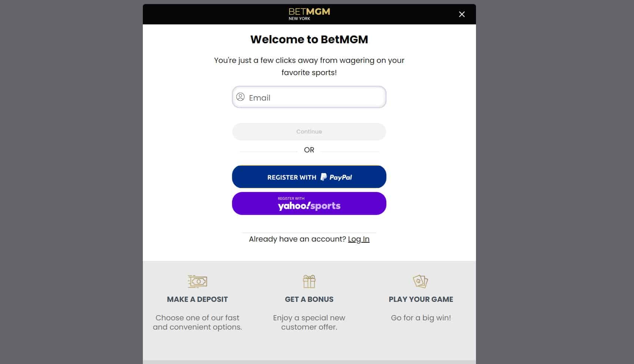This screenshot has width=634, height=364.
Task: Register with PayPal
Action: [309, 177]
